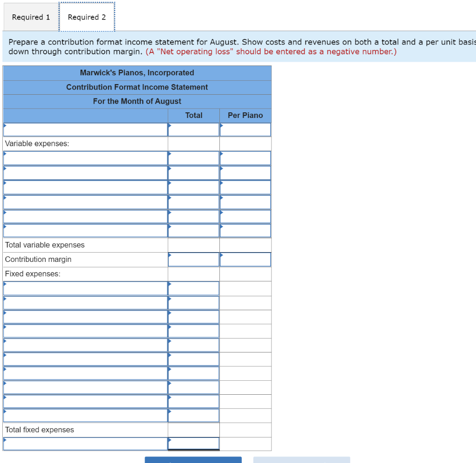476x463 pixels.
Task: Click the 'Fixed expenses:' label
Action: pos(33,274)
